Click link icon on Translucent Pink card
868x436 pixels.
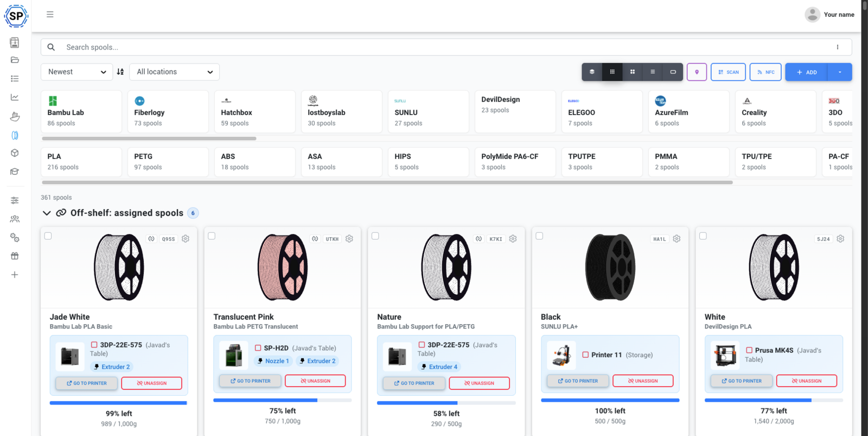tap(315, 239)
